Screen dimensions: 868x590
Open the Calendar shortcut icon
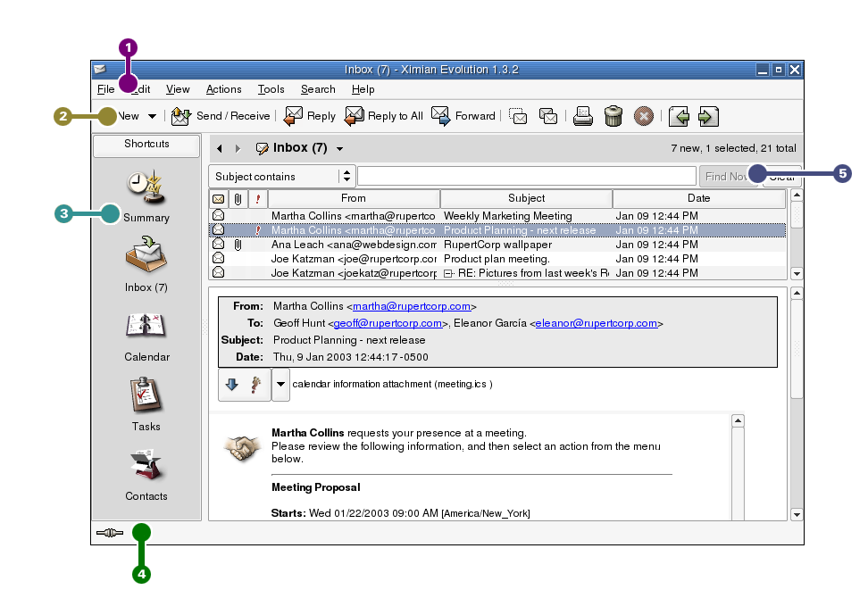coord(146,327)
